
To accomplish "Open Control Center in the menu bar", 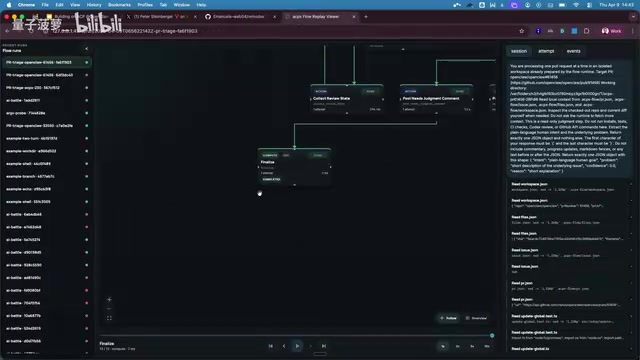I will pyautogui.click(x=589, y=5).
